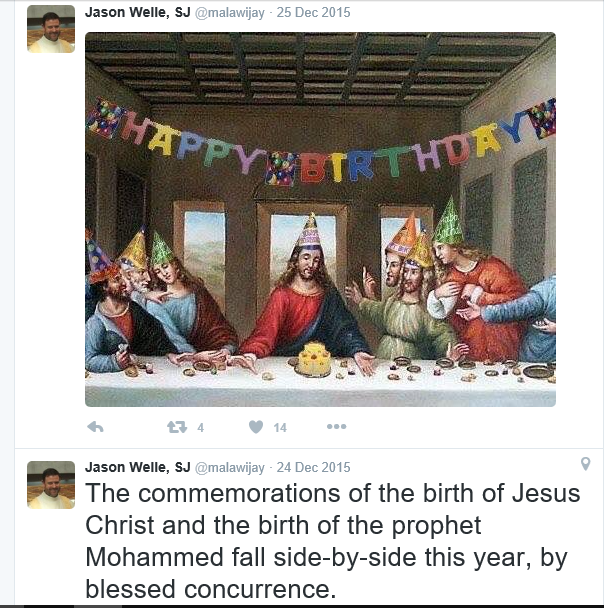Click the yellow cake on the table

pyautogui.click(x=313, y=359)
